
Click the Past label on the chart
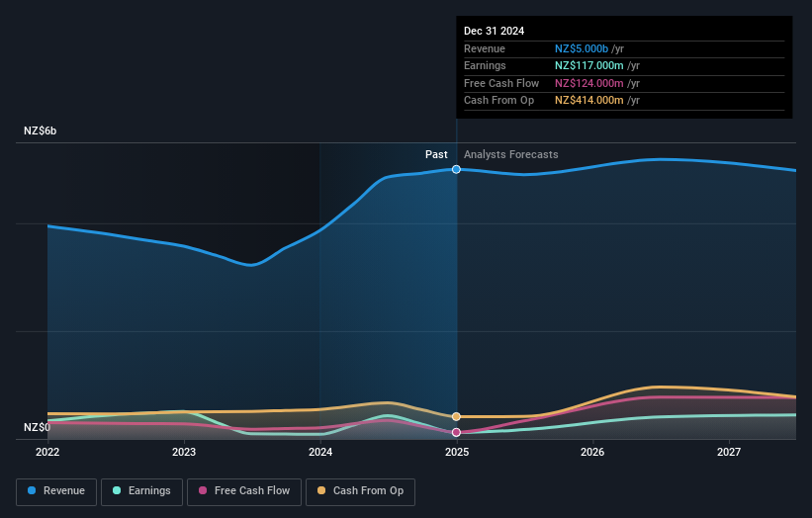point(436,154)
